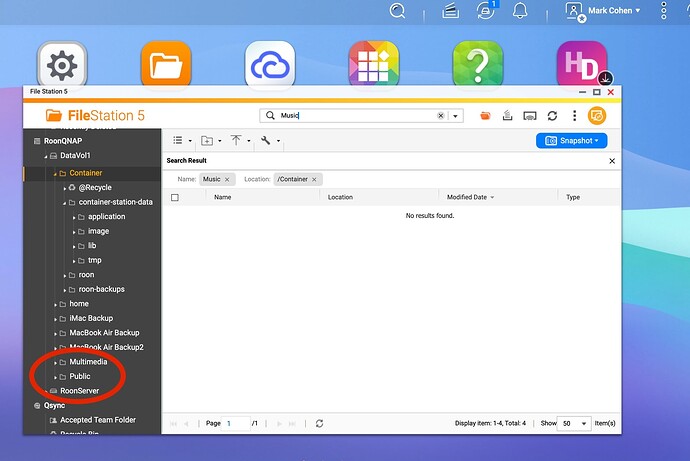Sort by Modified Date column
This screenshot has height=461, width=690.
point(470,197)
